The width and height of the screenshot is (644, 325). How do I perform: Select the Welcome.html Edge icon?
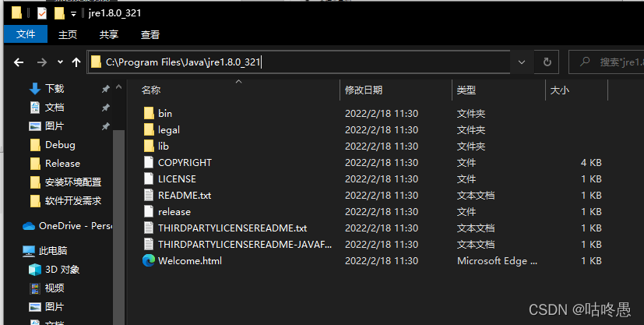(x=149, y=260)
